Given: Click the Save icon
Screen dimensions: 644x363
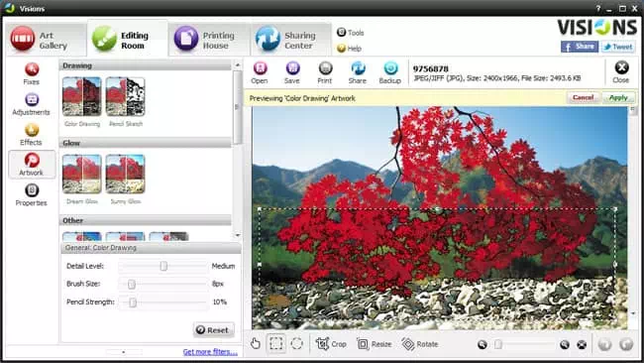Looking at the screenshot, I should 292,72.
